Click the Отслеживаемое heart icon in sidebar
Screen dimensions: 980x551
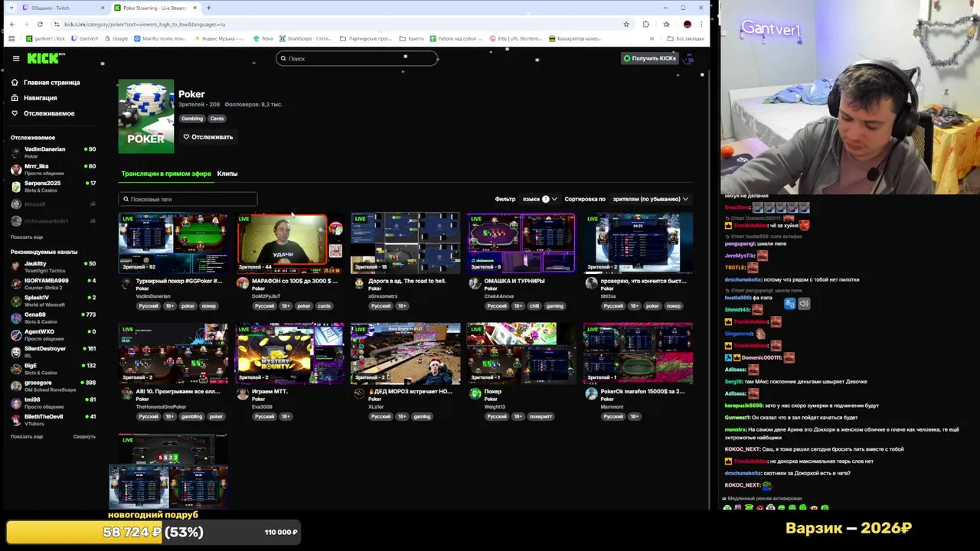[x=15, y=113]
